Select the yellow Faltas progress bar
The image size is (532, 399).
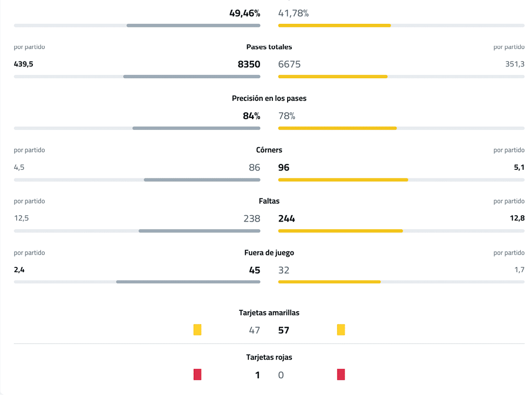click(340, 231)
